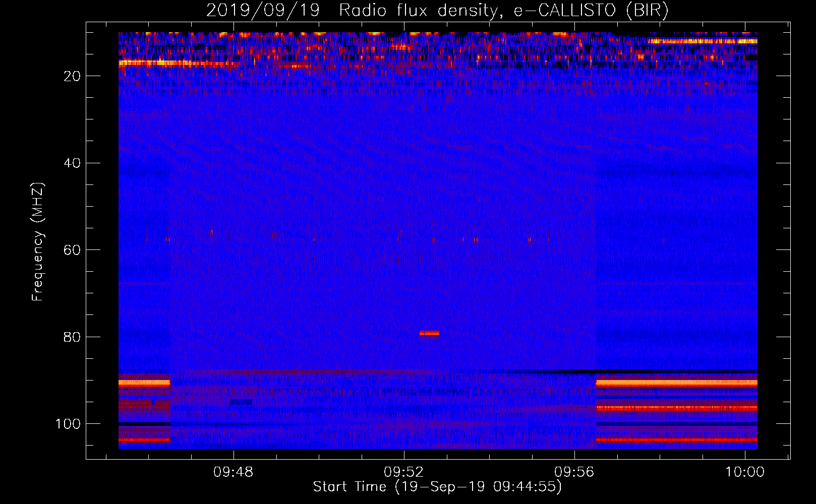This screenshot has width=816, height=504.
Task: Click the "Frequency (MHZ)" axis label
Action: tap(38, 242)
